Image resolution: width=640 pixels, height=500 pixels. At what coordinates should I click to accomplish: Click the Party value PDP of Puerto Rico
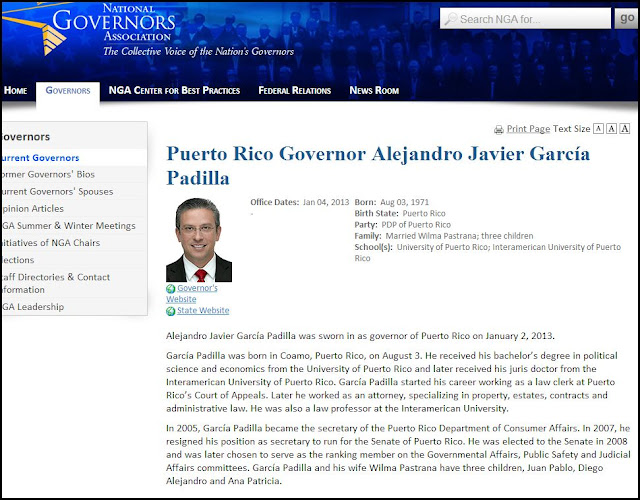416,225
